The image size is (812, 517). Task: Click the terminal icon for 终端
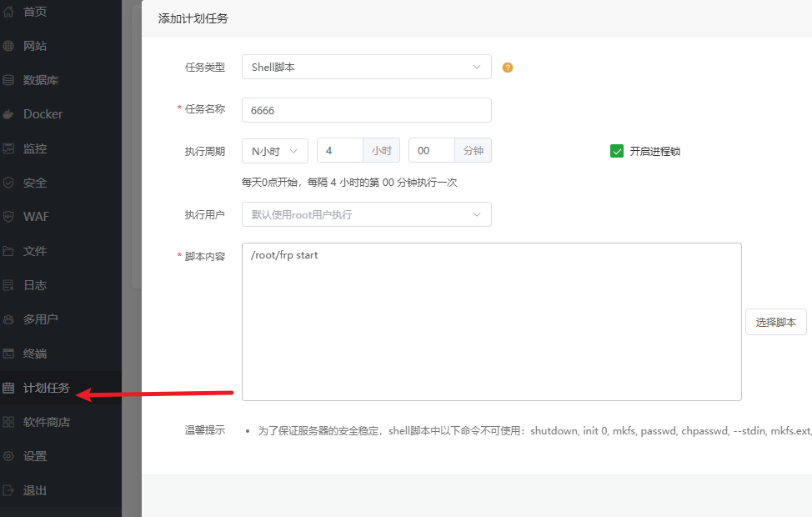point(9,354)
